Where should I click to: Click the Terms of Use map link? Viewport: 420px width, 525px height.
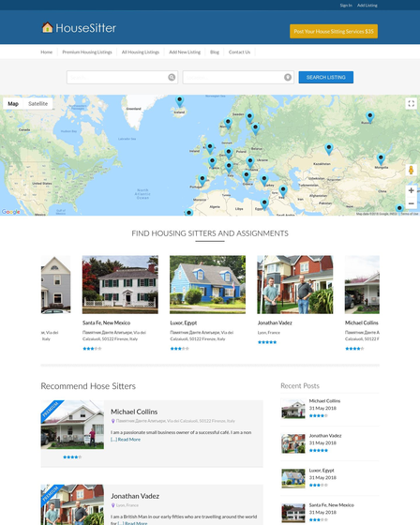click(x=410, y=214)
